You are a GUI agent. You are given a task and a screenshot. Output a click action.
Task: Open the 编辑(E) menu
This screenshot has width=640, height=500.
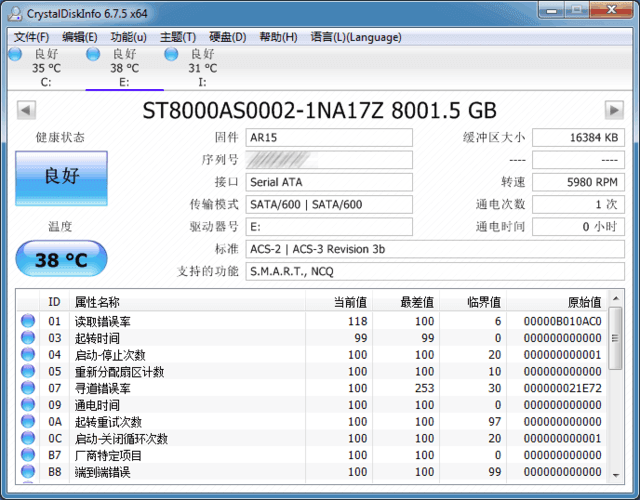pyautogui.click(x=80, y=37)
